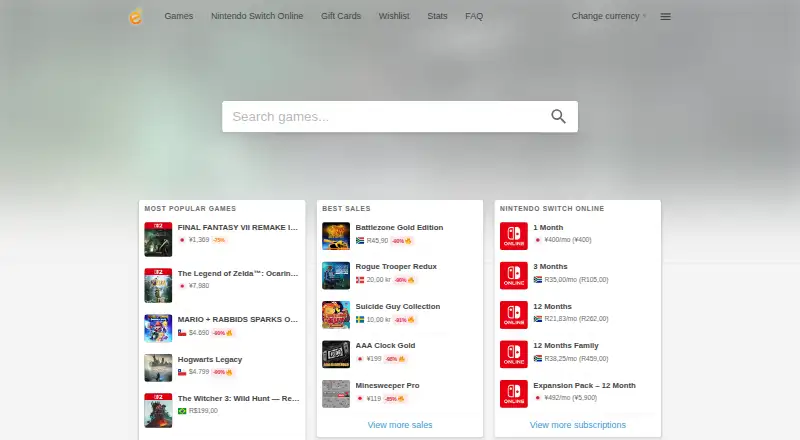Viewport: 800px width, 440px height.
Task: Click Japan flag beside ¥492/mo
Action: click(x=538, y=398)
